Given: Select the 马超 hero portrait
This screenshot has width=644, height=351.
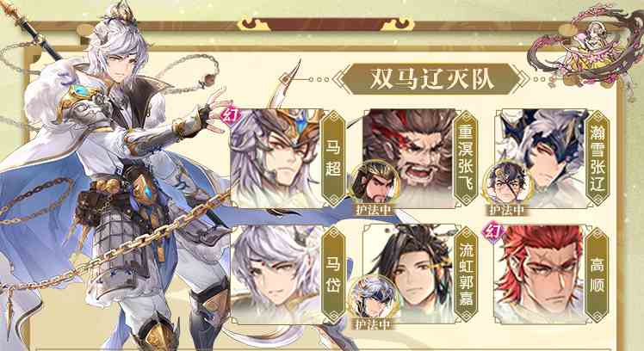Looking at the screenshot, I should click(x=276, y=158).
